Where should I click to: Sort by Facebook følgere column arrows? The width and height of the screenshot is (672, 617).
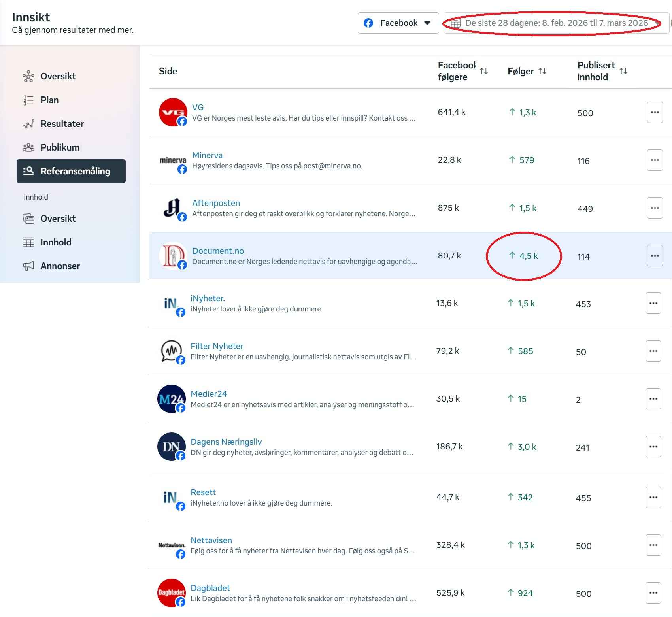(484, 71)
